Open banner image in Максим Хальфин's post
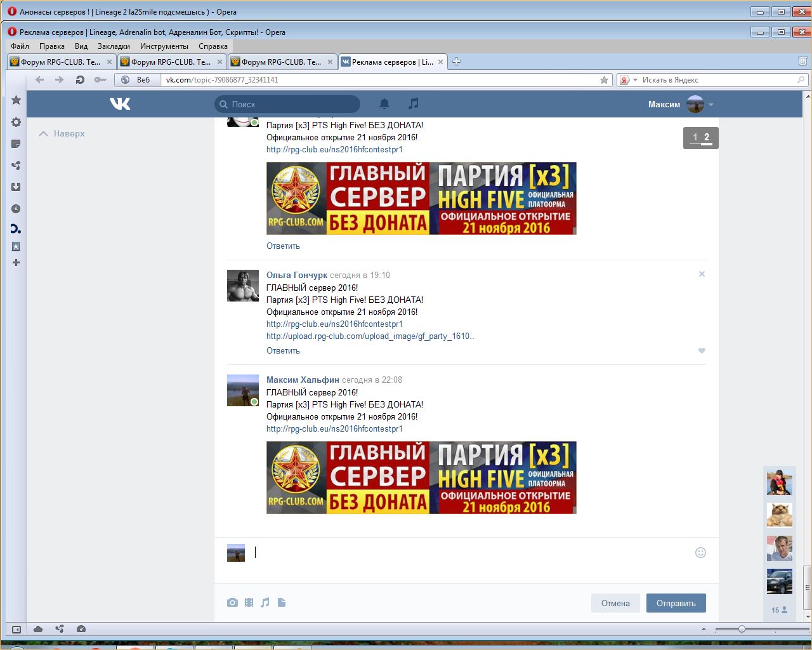The width and height of the screenshot is (812, 650). pyautogui.click(x=421, y=477)
